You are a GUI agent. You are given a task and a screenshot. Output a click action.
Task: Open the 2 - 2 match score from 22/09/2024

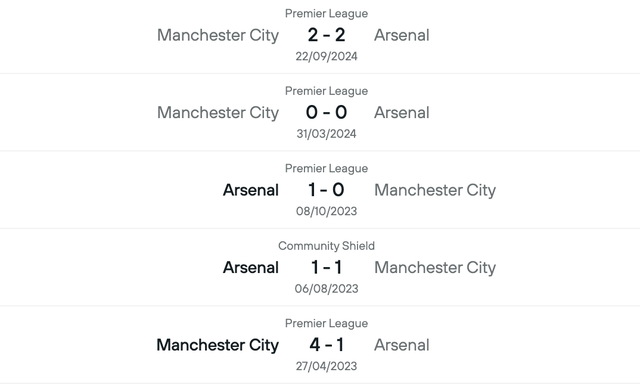point(326,35)
